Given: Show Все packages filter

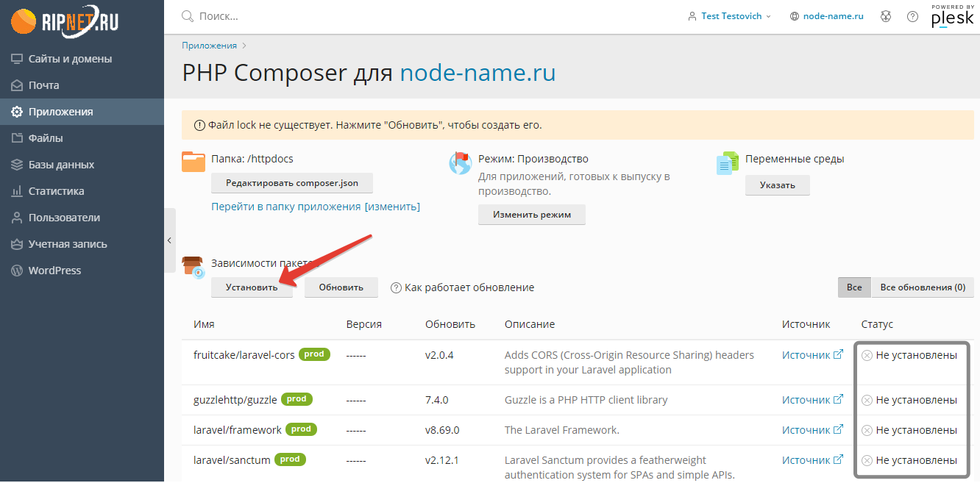Looking at the screenshot, I should coord(854,287).
